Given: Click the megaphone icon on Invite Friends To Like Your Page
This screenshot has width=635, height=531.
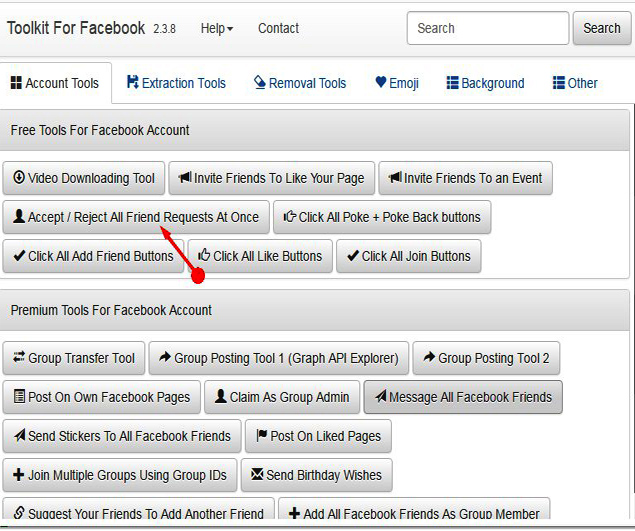Looking at the screenshot, I should click(185, 177).
